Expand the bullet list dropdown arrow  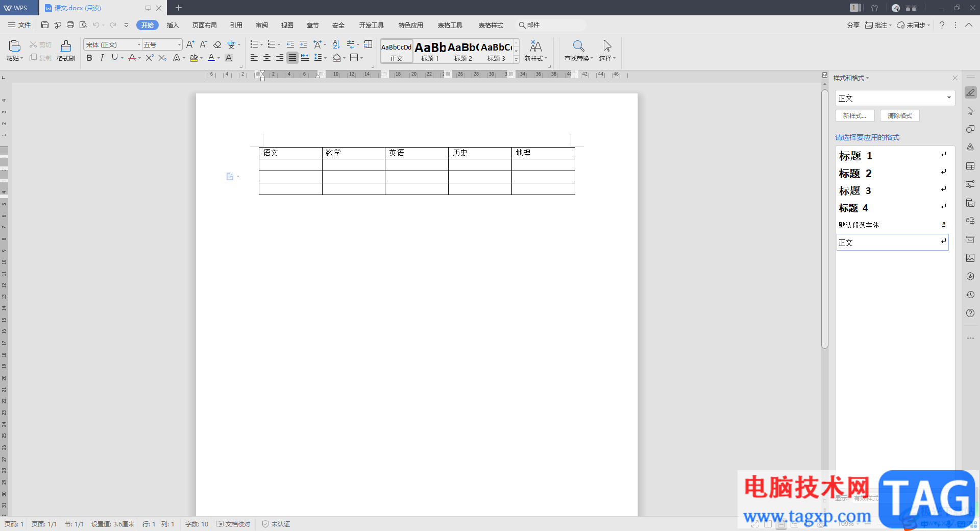click(261, 45)
